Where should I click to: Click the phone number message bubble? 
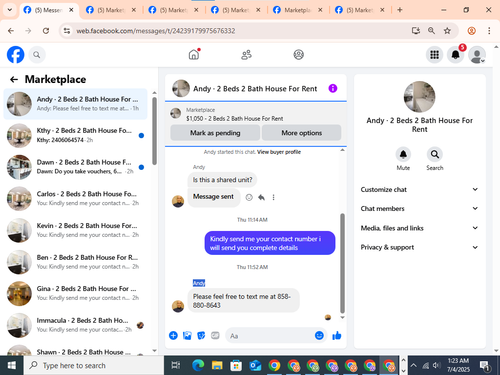click(x=243, y=301)
